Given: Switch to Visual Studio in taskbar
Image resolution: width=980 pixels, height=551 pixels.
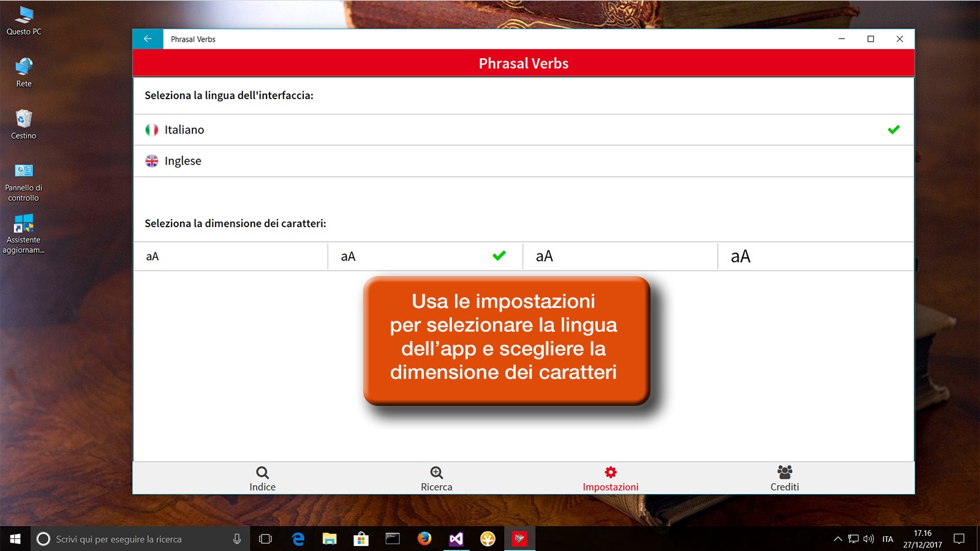Looking at the screenshot, I should (x=456, y=539).
